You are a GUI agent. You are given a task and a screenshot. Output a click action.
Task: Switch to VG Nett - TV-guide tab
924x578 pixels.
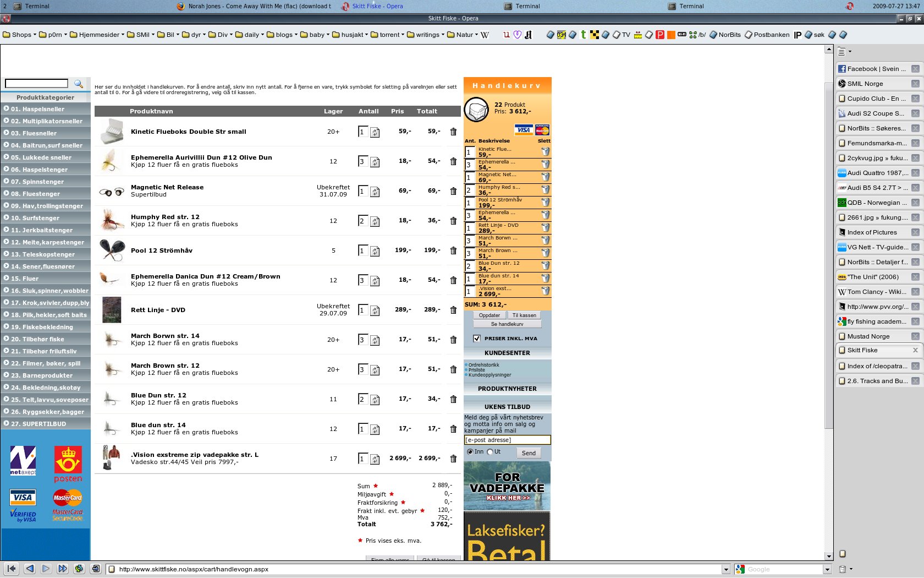tap(878, 247)
